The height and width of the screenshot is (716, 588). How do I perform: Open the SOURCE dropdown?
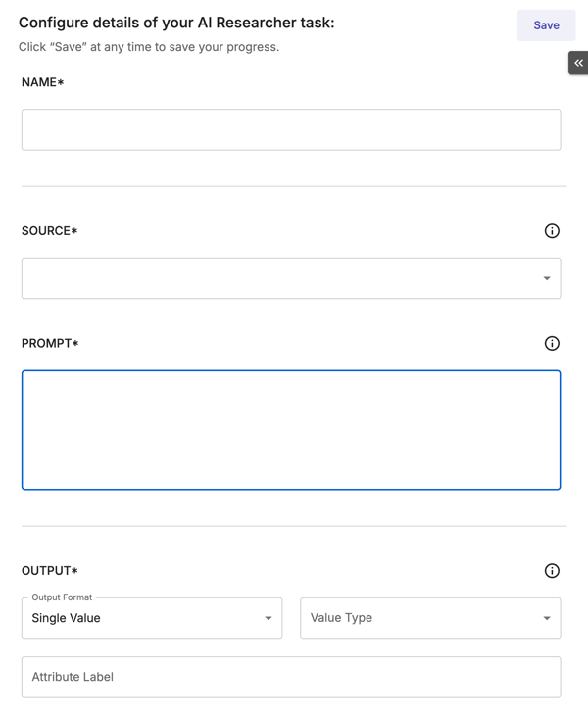click(291, 278)
